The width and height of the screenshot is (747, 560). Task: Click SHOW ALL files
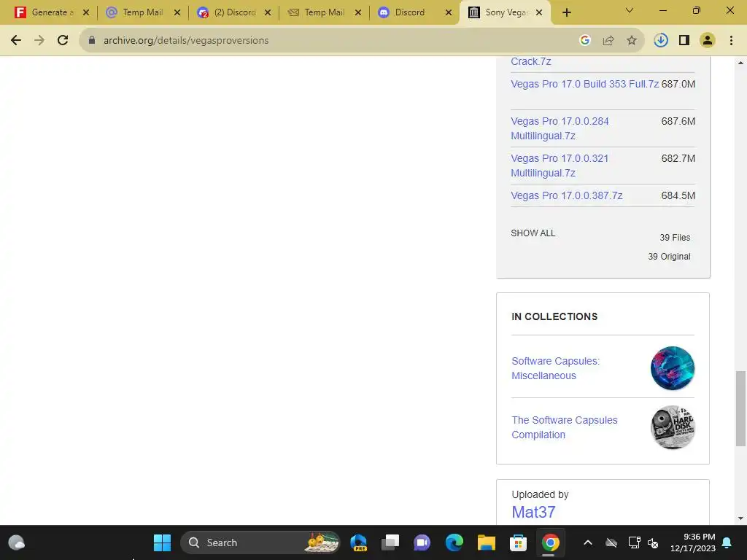point(533,233)
